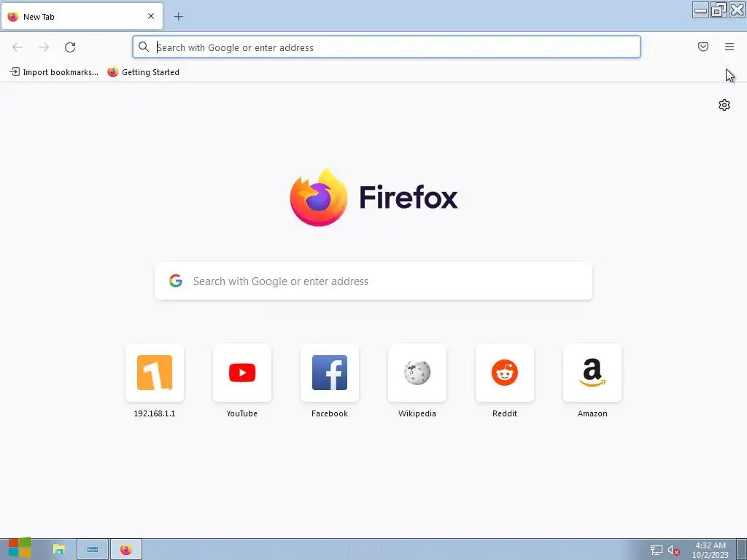747x560 pixels.
Task: Open the Save to Pocket button
Action: coord(703,47)
